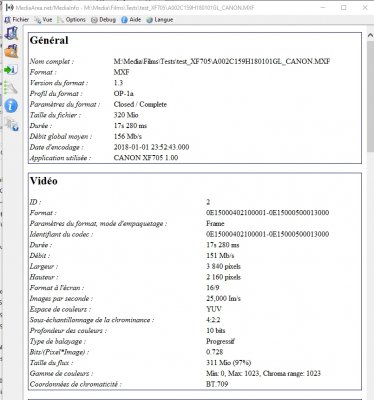
Task: Click the bottom sidebar help icon
Action: click(12, 124)
